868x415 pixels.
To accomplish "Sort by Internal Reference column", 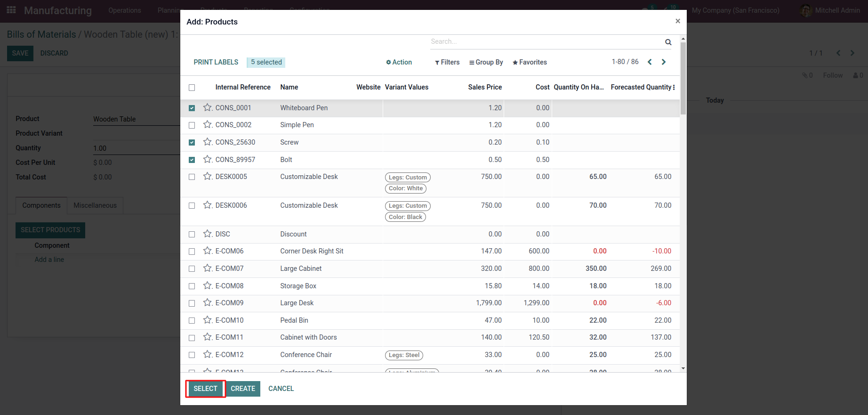I will pos(243,87).
